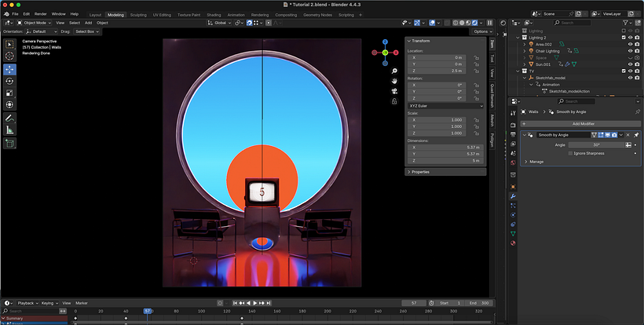Expand the Manage section
Viewport: 644px width, 325px height.
534,162
